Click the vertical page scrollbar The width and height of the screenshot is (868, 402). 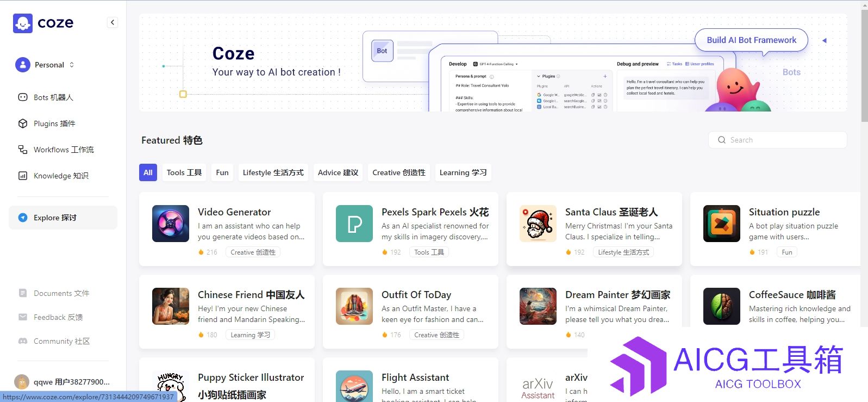pos(864,65)
